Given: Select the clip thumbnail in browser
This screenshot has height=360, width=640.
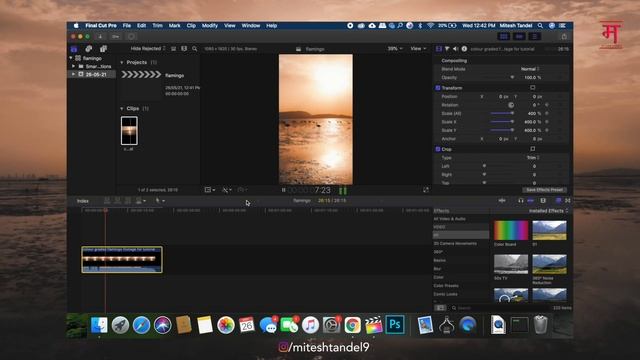Looking at the screenshot, I should (129, 131).
